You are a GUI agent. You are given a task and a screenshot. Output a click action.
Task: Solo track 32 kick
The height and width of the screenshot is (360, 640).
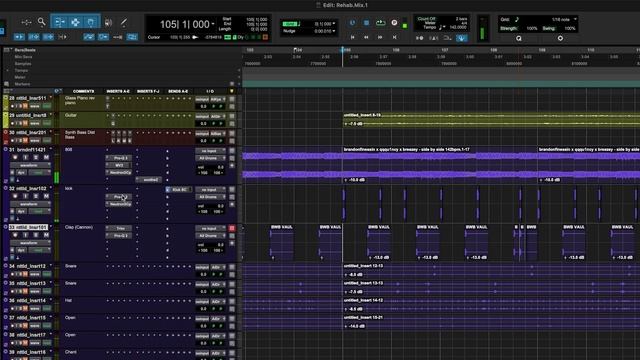pyautogui.click(x=36, y=196)
